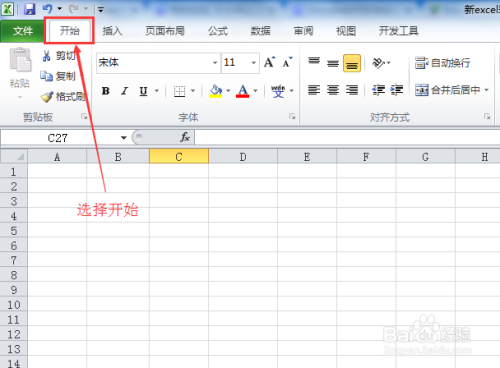The height and width of the screenshot is (368, 500).
Task: Open Clipboard (剪贴板) dialog launcher
Action: pos(84,116)
